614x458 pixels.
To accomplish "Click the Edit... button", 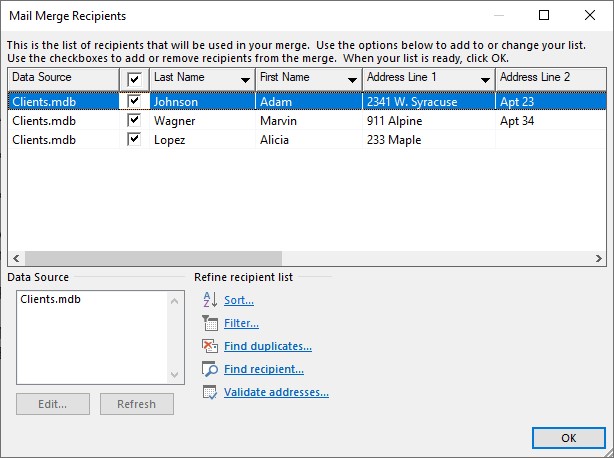I will (x=53, y=404).
